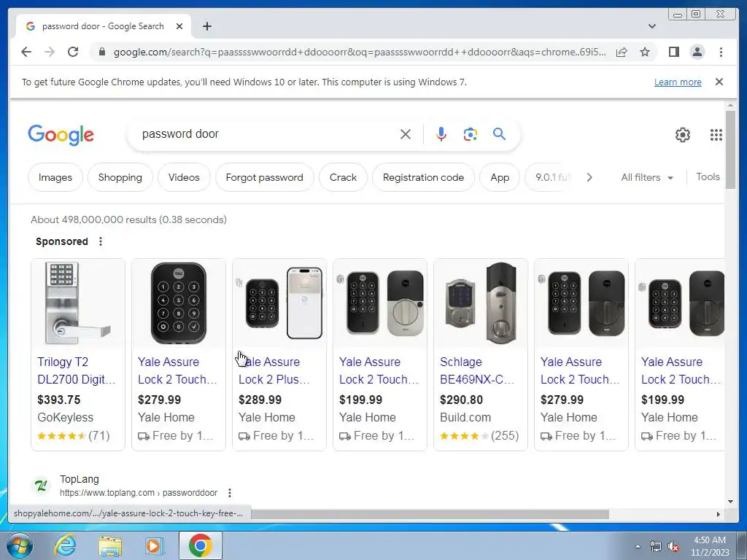Apply the Crack filter chip
The width and height of the screenshot is (747, 560).
coord(343,177)
